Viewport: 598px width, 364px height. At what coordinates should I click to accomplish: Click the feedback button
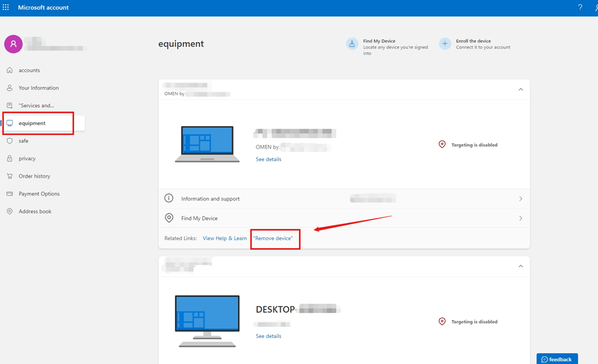[557, 359]
